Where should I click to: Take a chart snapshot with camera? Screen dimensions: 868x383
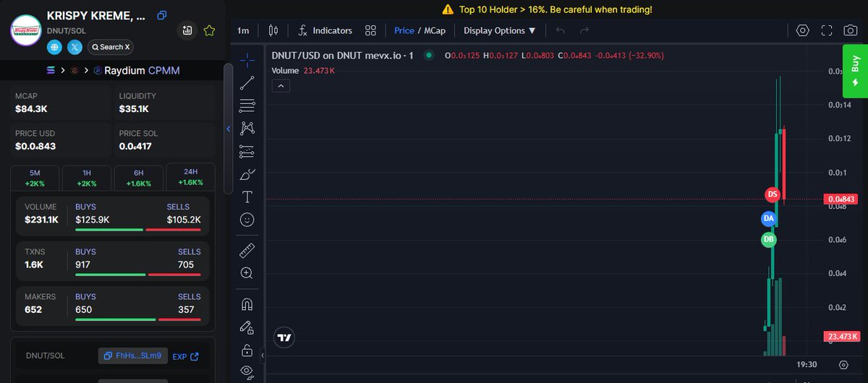[x=851, y=30]
